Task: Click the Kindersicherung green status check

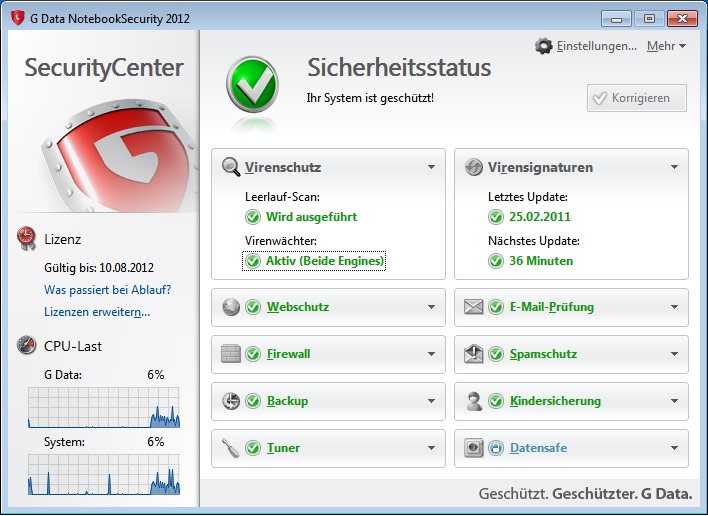Action: [496, 401]
